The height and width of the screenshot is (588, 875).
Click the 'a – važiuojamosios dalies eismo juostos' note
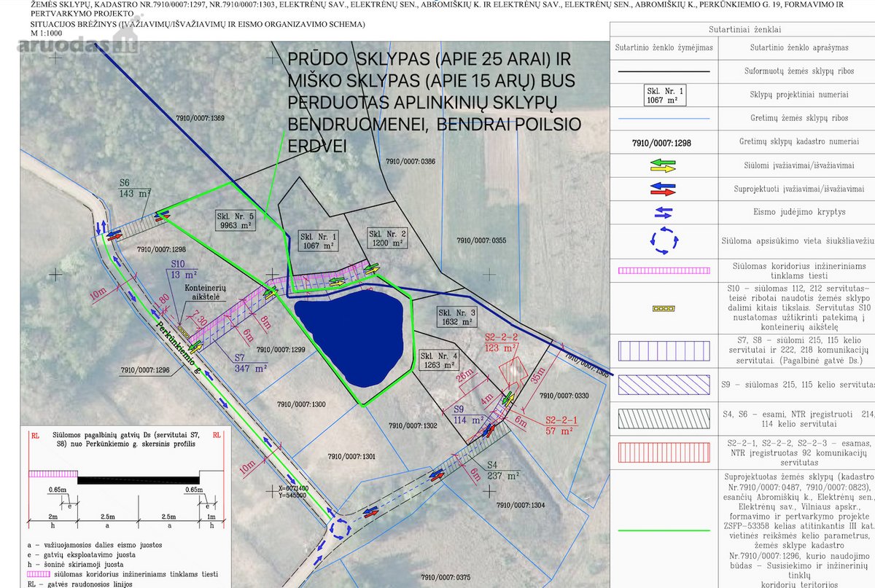93,545
